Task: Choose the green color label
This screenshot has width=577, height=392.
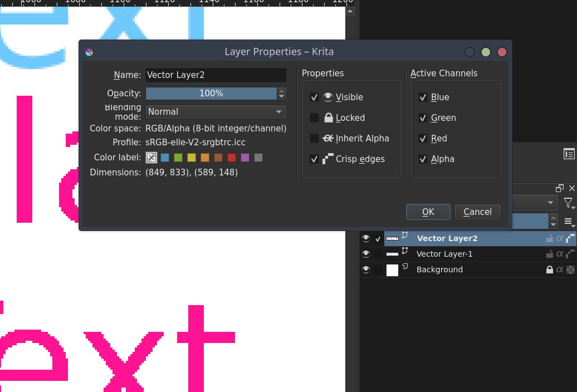Action: click(178, 158)
